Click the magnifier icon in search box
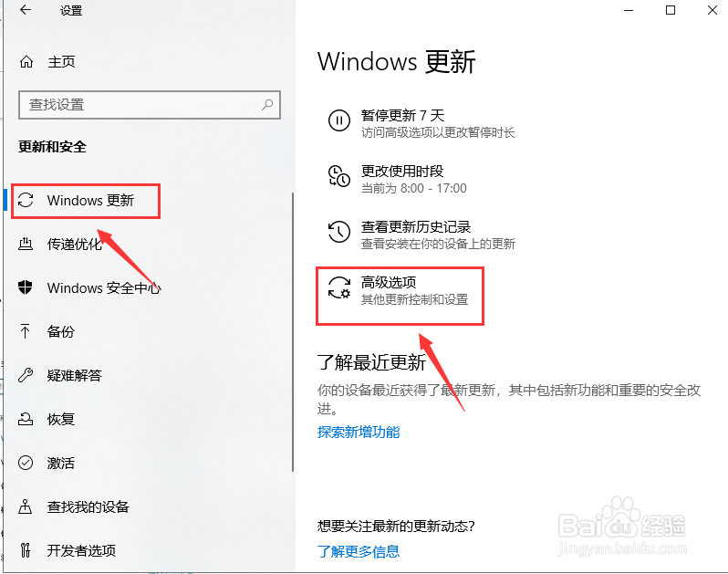The width and height of the screenshot is (728, 574). 267,105
